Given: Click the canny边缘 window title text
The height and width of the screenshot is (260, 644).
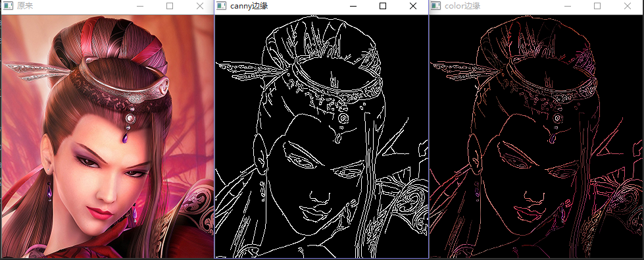Looking at the screenshot, I should (249, 6).
